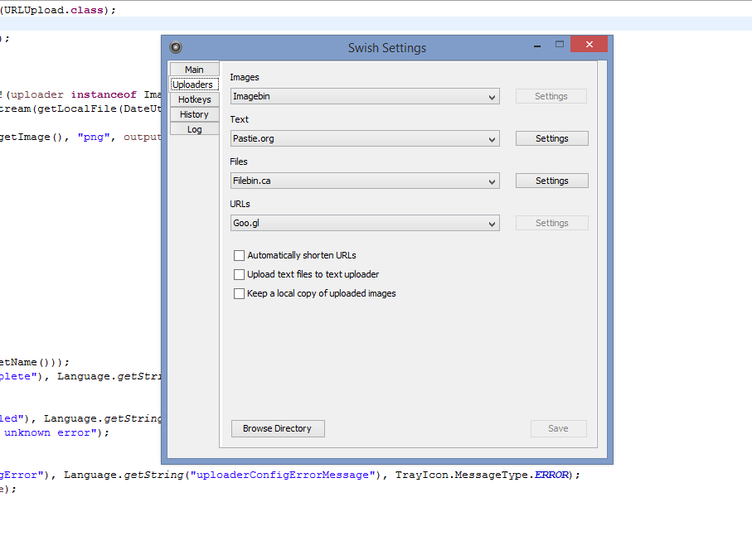
Task: Open the Images uploader dropdown showing Imagebin
Action: pos(365,96)
